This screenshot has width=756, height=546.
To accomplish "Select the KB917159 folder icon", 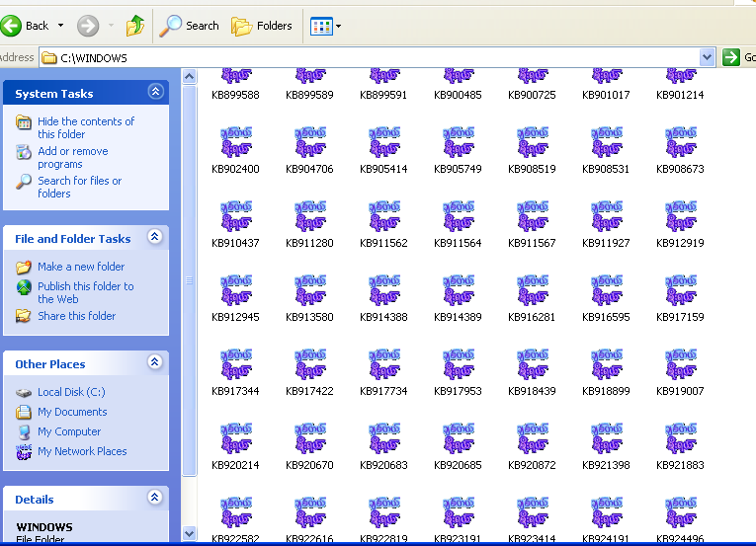I will 680,290.
